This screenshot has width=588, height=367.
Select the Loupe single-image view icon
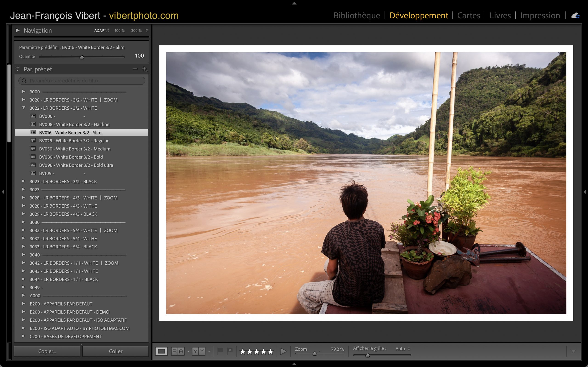[161, 351]
